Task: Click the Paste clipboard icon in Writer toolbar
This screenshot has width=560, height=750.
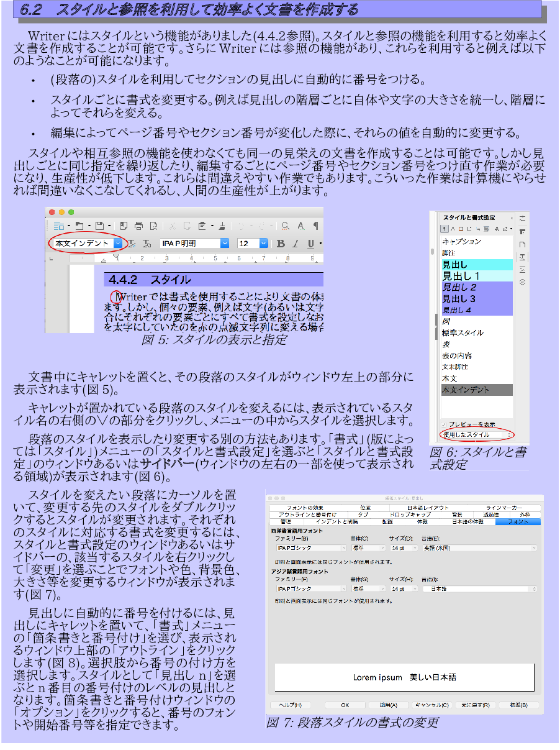Action: (202, 226)
